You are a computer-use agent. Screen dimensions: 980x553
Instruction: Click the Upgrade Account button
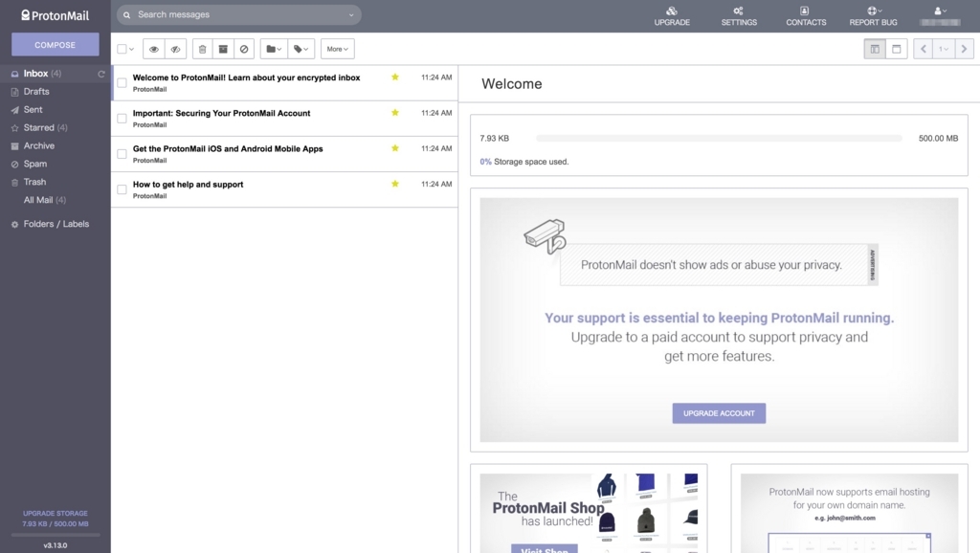click(719, 413)
